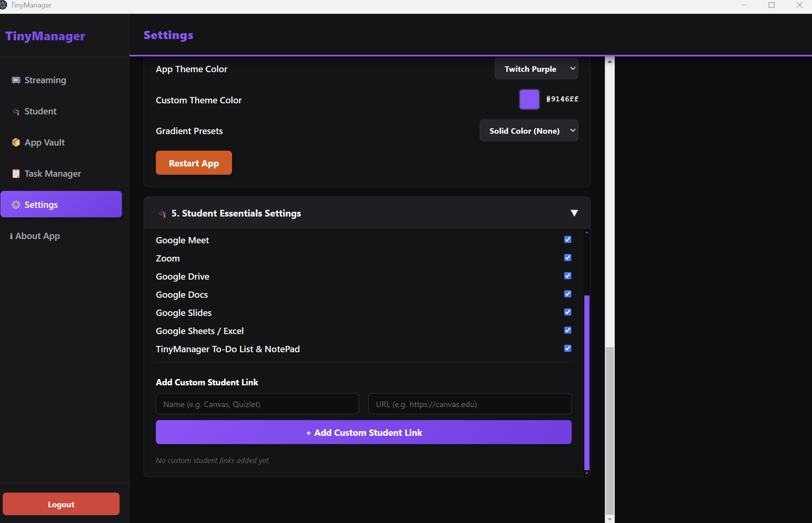Click Add Custom Student Link button
This screenshot has width=812, height=523.
tap(364, 432)
